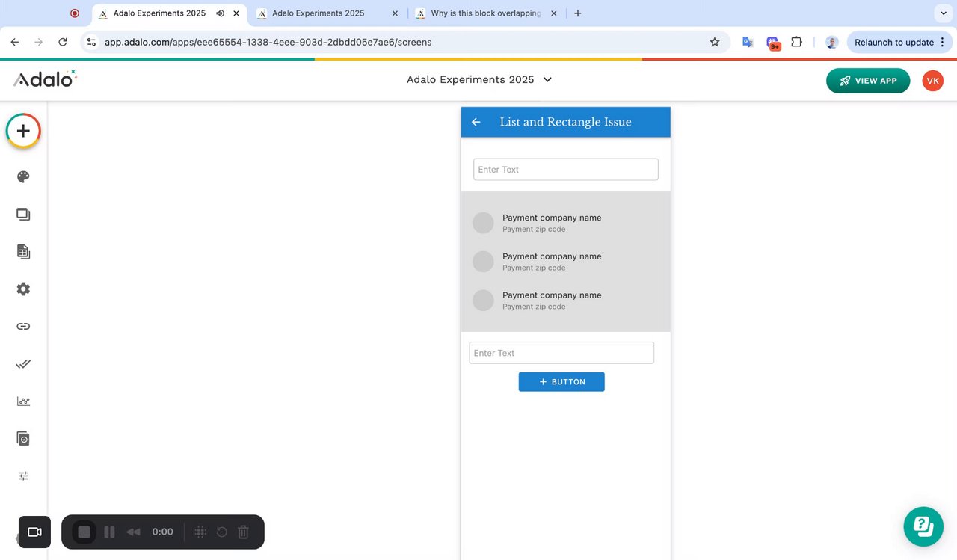Open the Database icon in sidebar
This screenshot has height=560, width=957.
[x=23, y=252]
